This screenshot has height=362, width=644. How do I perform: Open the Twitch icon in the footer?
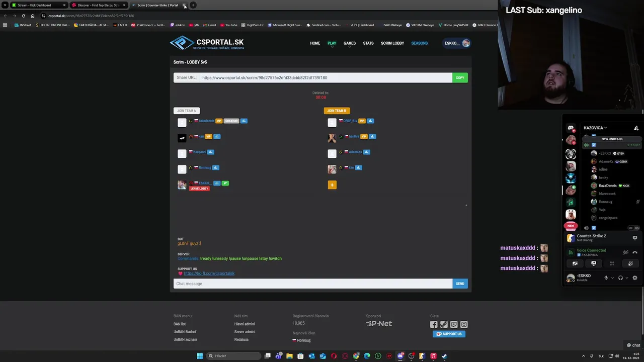tap(454, 325)
